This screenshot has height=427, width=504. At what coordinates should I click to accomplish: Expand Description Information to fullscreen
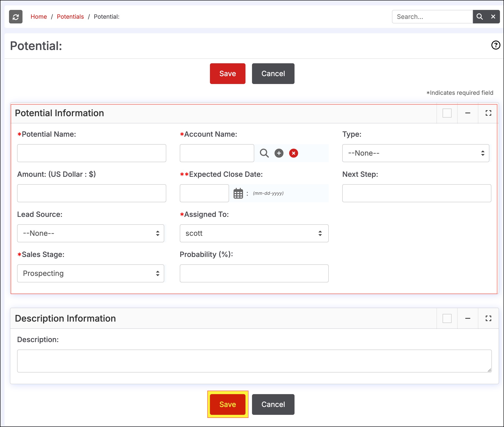point(488,318)
